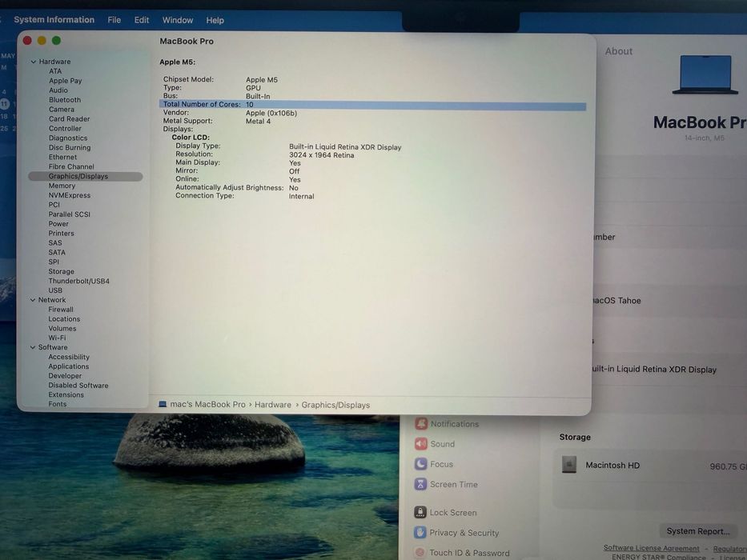Select NVMExpress in the sidebar
The width and height of the screenshot is (747, 560).
pos(69,195)
